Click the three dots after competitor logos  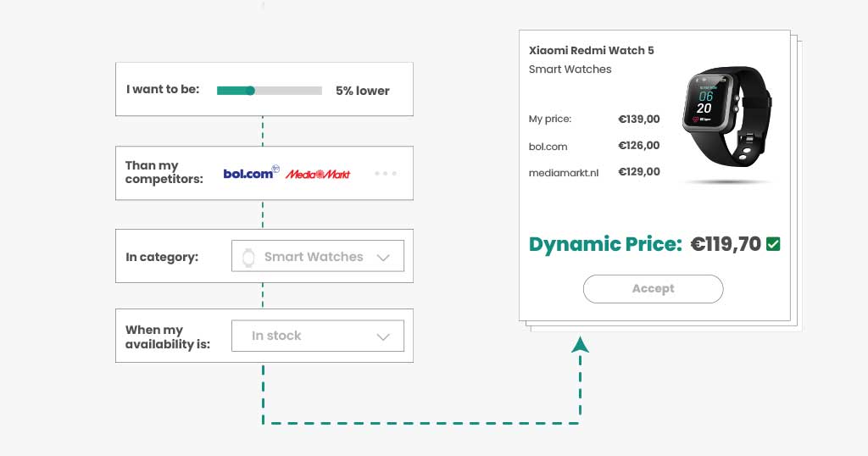(386, 173)
